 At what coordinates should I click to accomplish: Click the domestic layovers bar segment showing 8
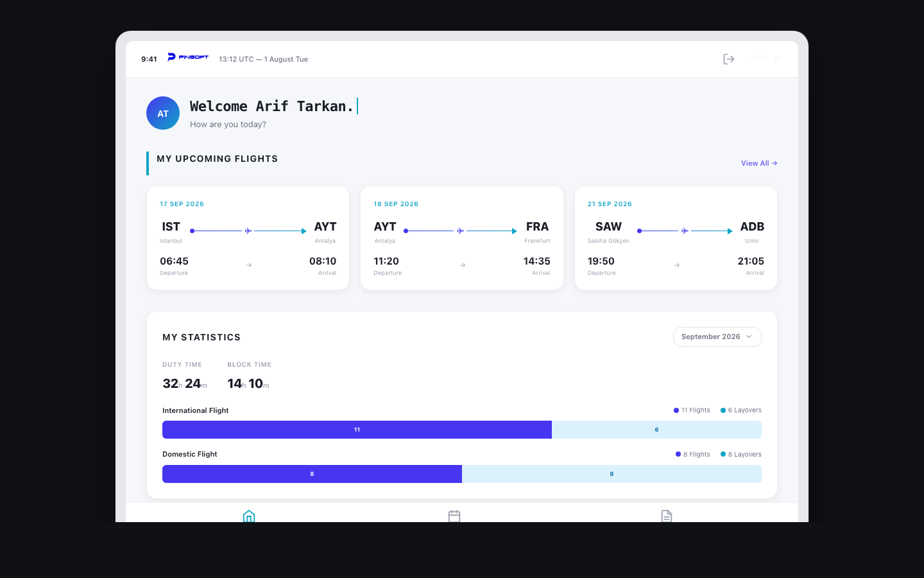(x=612, y=474)
